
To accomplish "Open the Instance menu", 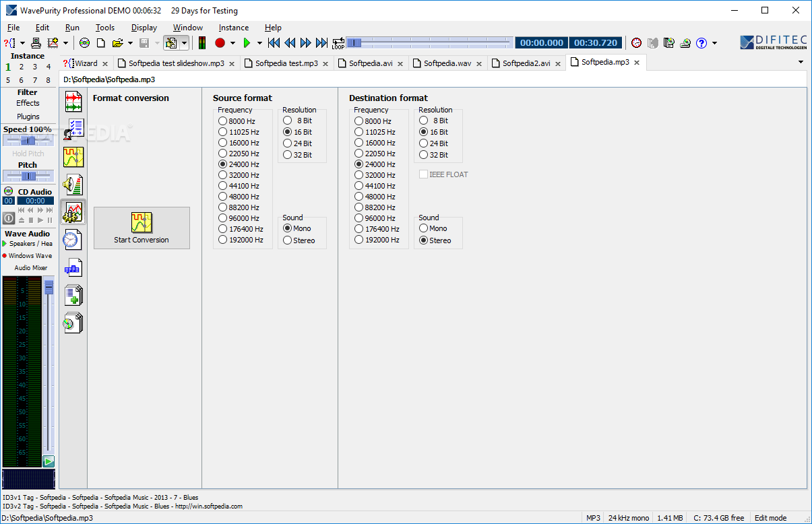I will (x=234, y=28).
